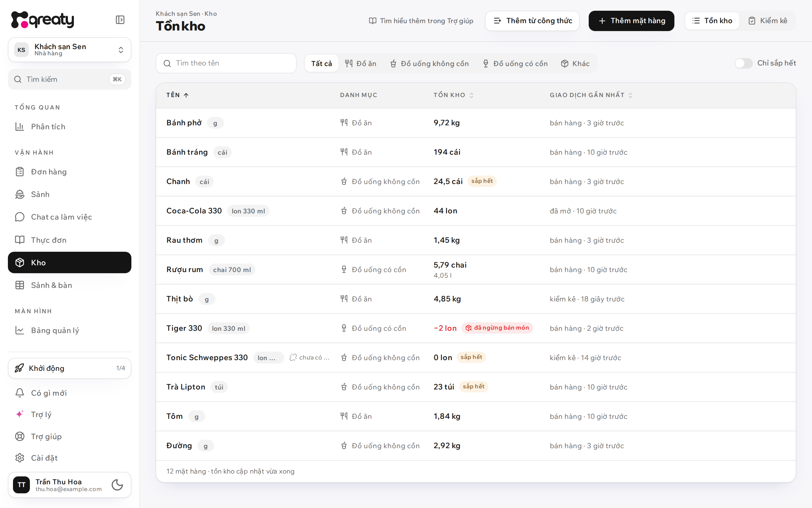The width and height of the screenshot is (812, 508).
Task: Click sắp hết badge on Chanh
Action: click(482, 181)
